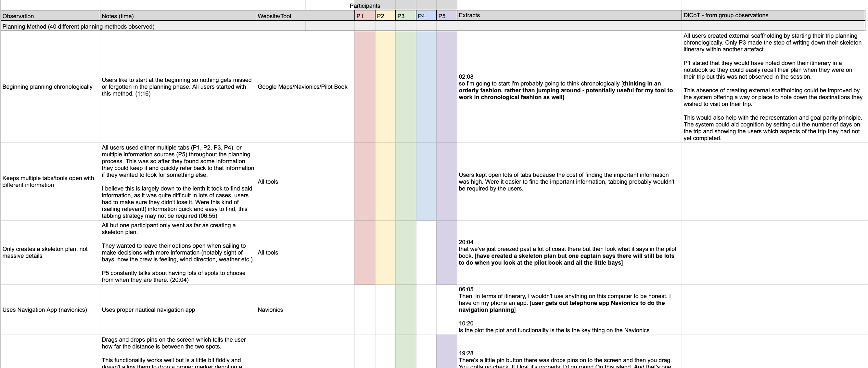Select 'All tools' cell in skeleton plan row
The width and height of the screenshot is (868, 368).
[x=305, y=253]
